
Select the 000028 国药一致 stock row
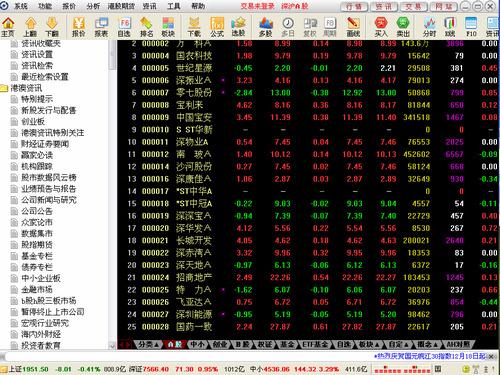click(308, 327)
